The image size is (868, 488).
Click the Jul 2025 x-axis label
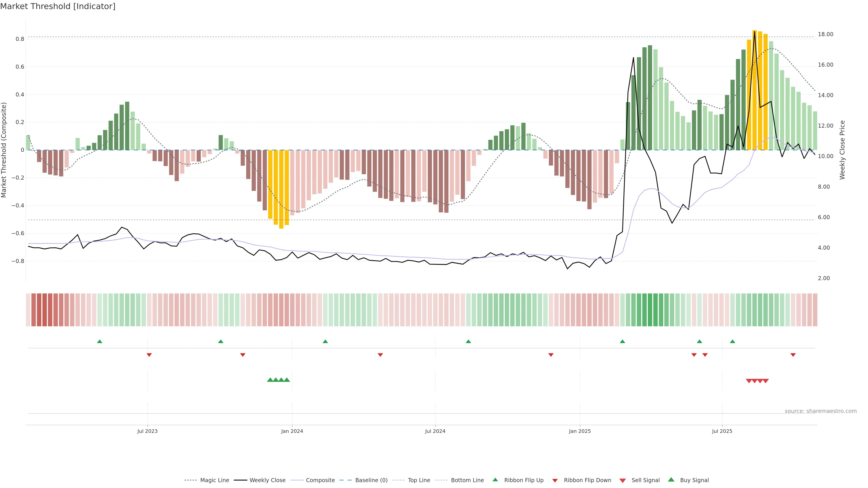click(722, 431)
